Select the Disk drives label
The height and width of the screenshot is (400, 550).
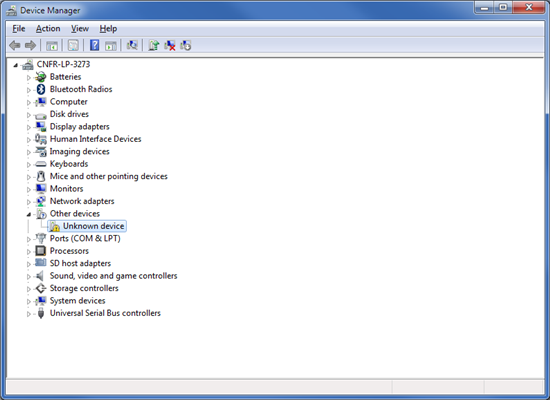[69, 114]
